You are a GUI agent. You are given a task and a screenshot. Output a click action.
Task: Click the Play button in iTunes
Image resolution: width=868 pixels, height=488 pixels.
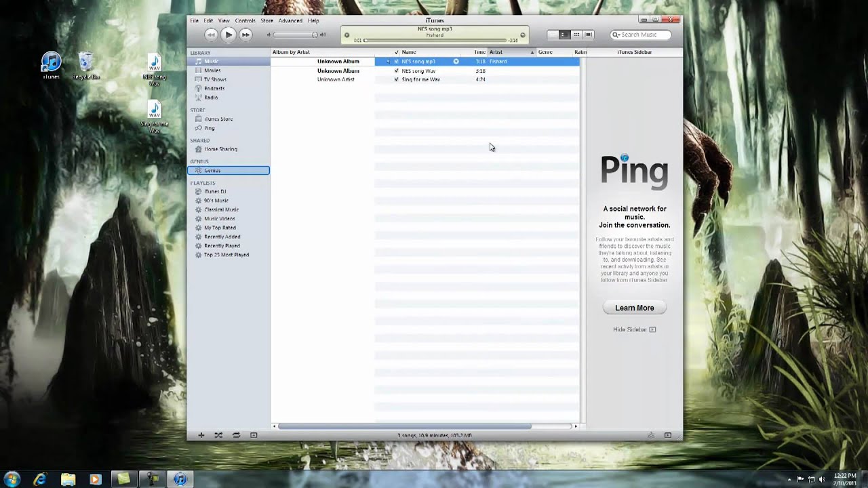click(x=229, y=35)
